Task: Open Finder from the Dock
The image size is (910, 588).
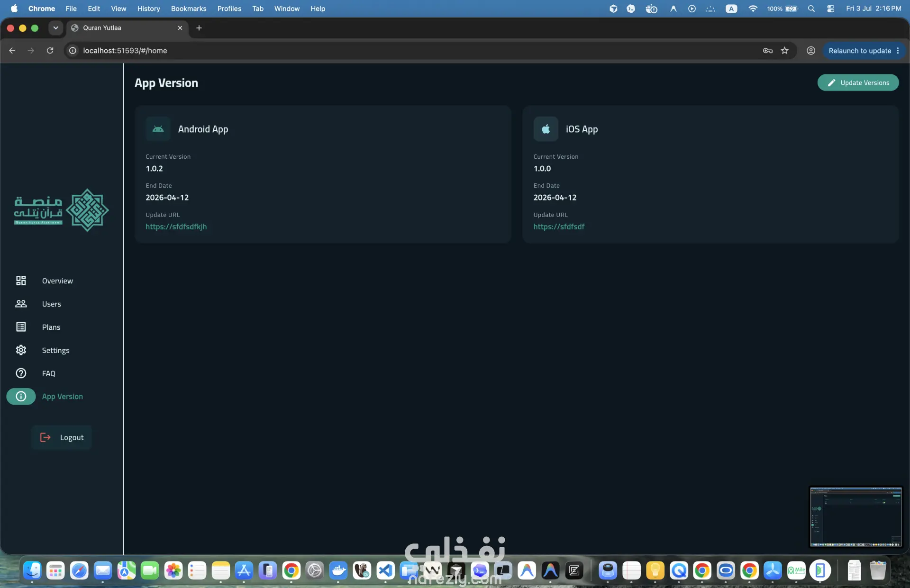Action: [x=32, y=570]
